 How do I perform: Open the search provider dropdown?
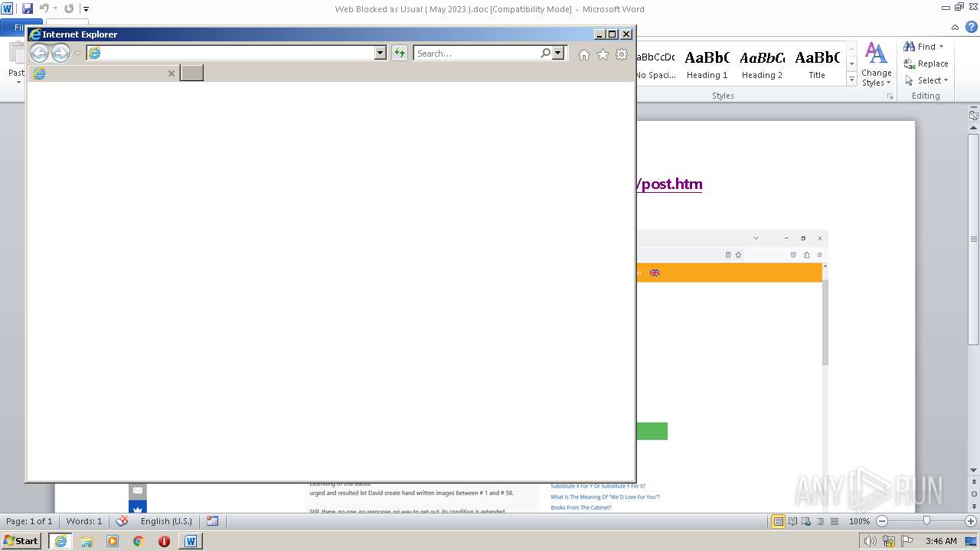[558, 53]
